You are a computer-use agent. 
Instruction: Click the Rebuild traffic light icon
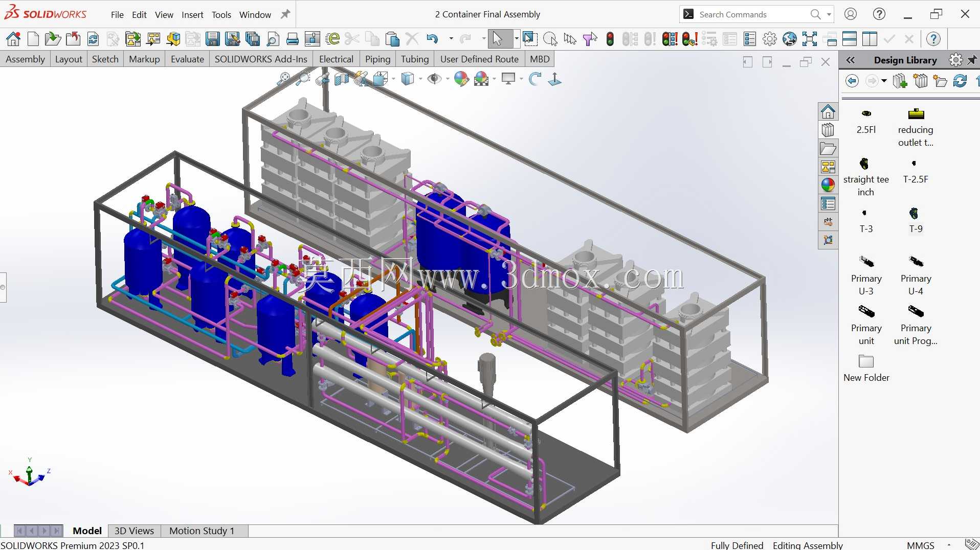pos(610,39)
